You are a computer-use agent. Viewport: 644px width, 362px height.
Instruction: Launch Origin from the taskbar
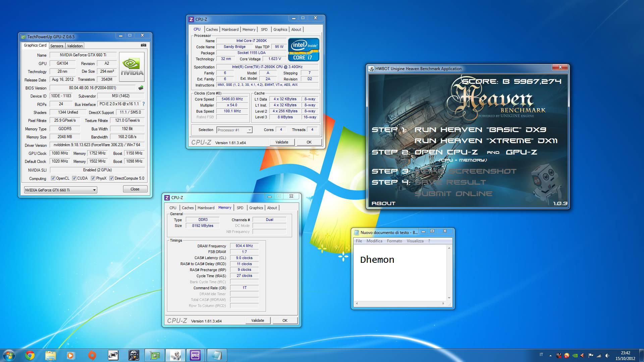(92, 355)
